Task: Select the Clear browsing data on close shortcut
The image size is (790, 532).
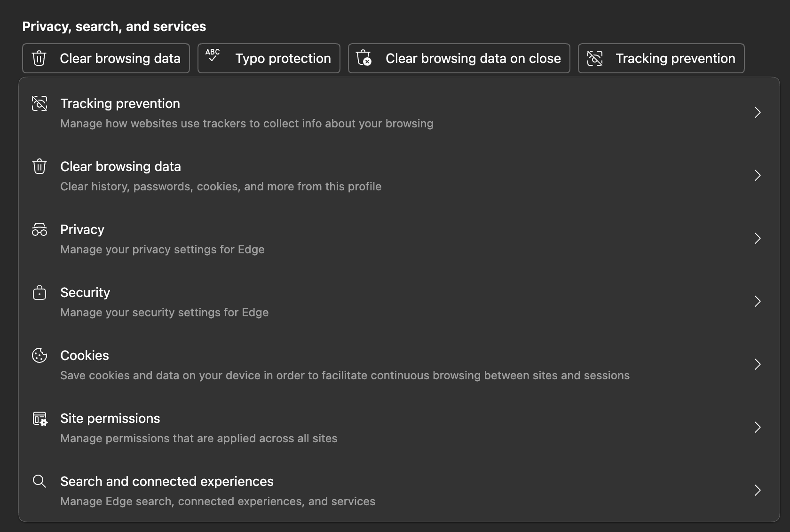Action: click(x=459, y=58)
